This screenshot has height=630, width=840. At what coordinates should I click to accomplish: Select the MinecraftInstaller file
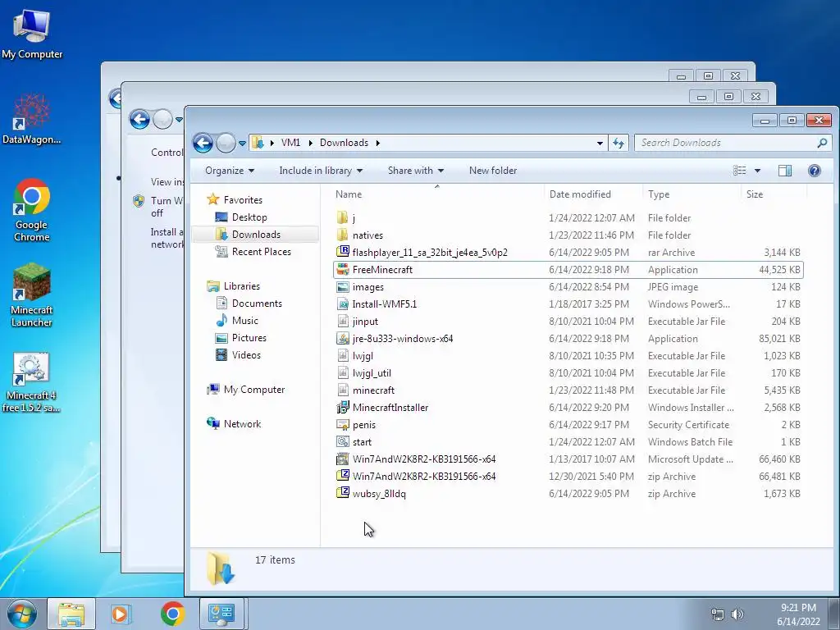pyautogui.click(x=390, y=408)
